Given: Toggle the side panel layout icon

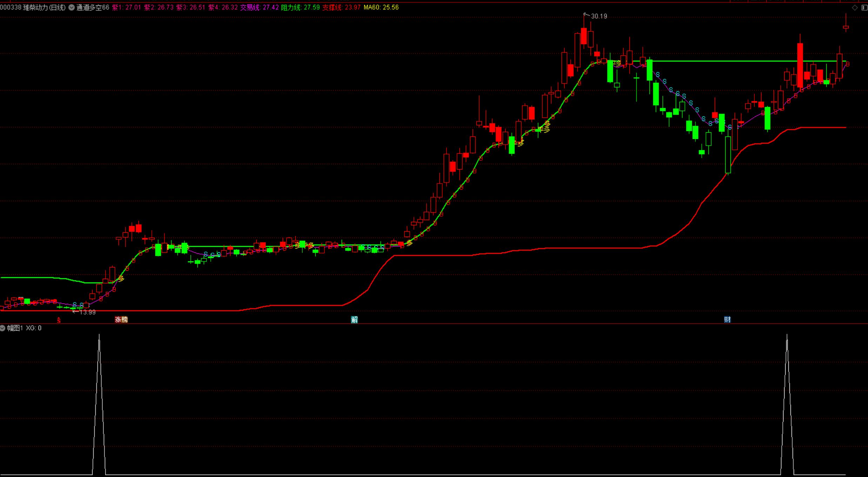Looking at the screenshot, I should (864, 8).
